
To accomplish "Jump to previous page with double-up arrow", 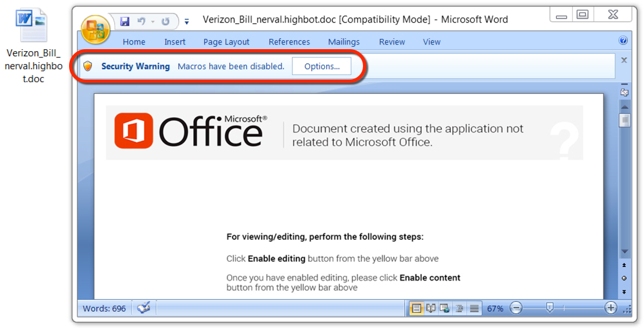I will click(624, 265).
